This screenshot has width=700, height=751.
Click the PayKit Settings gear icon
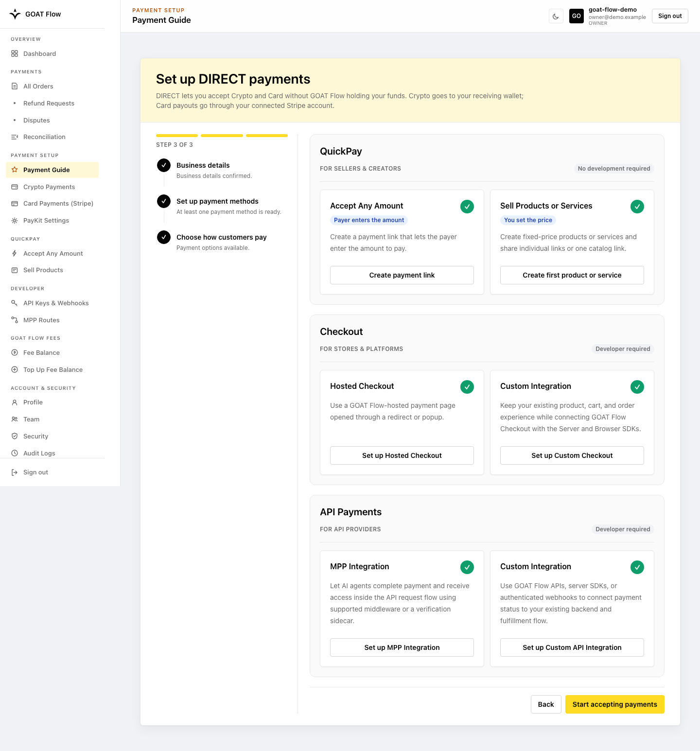coord(15,221)
